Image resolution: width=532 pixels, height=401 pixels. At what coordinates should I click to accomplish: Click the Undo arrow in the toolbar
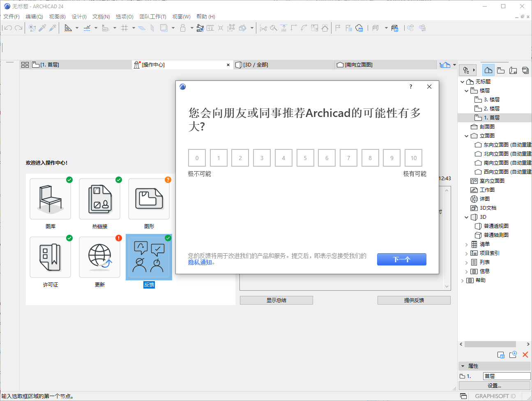coord(8,28)
